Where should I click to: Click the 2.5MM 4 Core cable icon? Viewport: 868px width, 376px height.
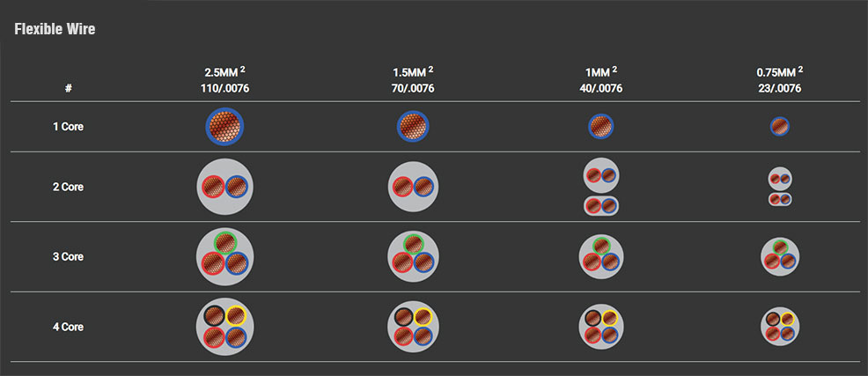click(x=224, y=327)
